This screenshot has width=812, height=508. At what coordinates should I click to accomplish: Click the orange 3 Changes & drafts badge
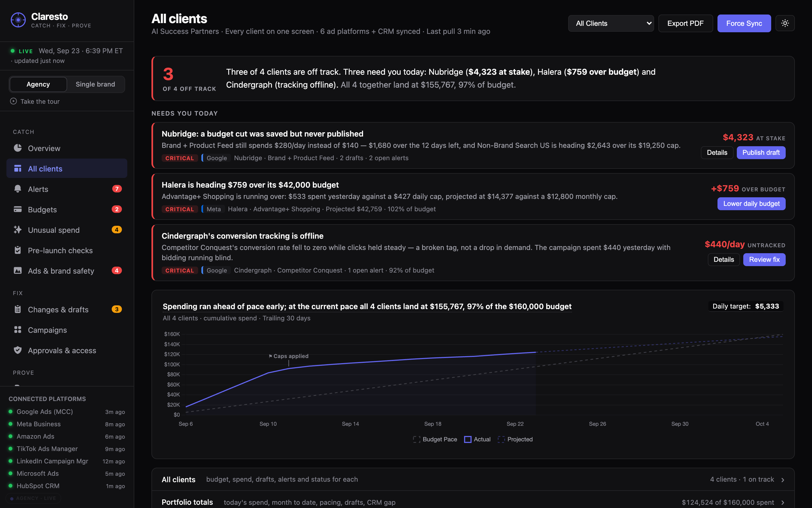(x=117, y=309)
